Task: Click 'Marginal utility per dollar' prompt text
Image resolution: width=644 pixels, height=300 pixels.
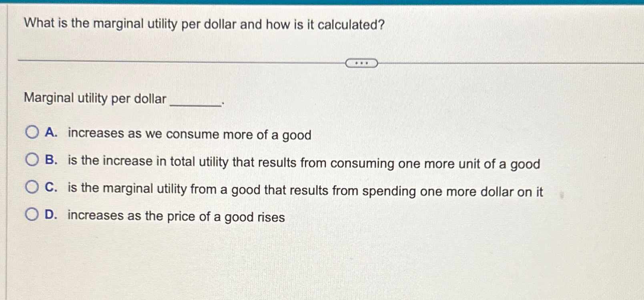Action: pos(95,98)
